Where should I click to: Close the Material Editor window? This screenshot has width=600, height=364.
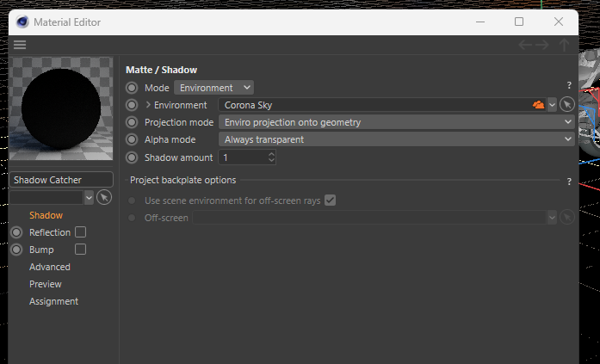559,22
